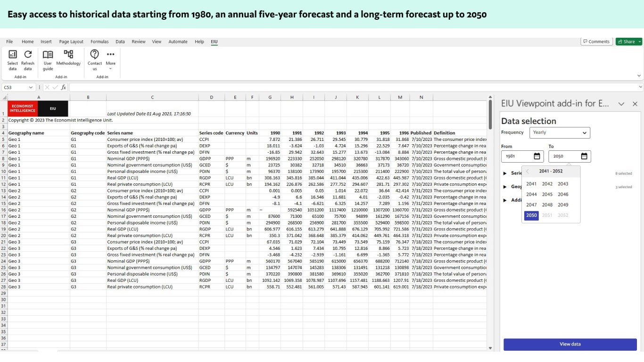Click the Contact us question icon
The height and width of the screenshot is (362, 644).
point(95,54)
